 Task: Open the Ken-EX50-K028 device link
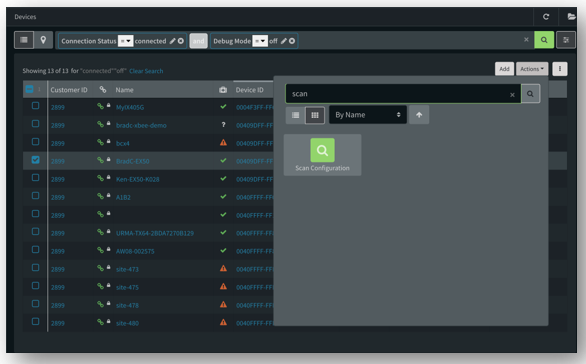point(138,179)
